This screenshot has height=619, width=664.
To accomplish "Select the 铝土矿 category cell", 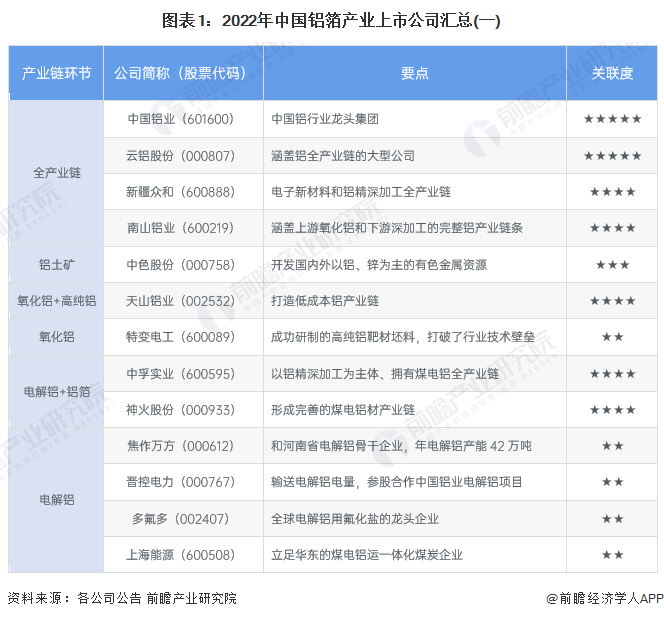I will (x=56, y=265).
